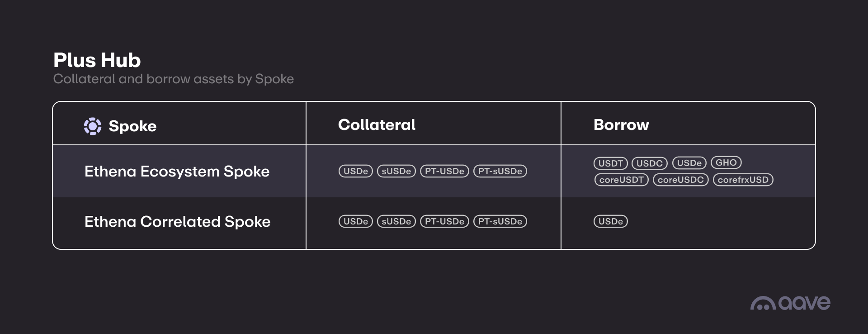Select the Collateral column header
868x334 pixels.
pos(377,125)
